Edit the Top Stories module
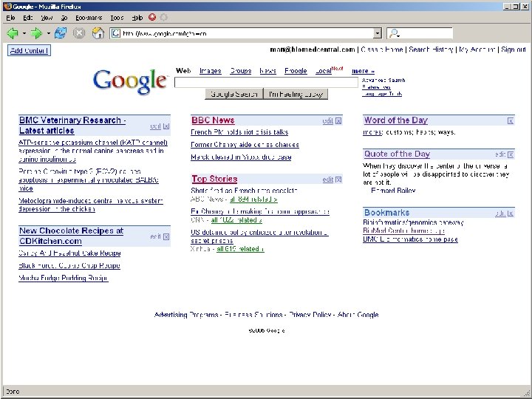 click(x=328, y=180)
